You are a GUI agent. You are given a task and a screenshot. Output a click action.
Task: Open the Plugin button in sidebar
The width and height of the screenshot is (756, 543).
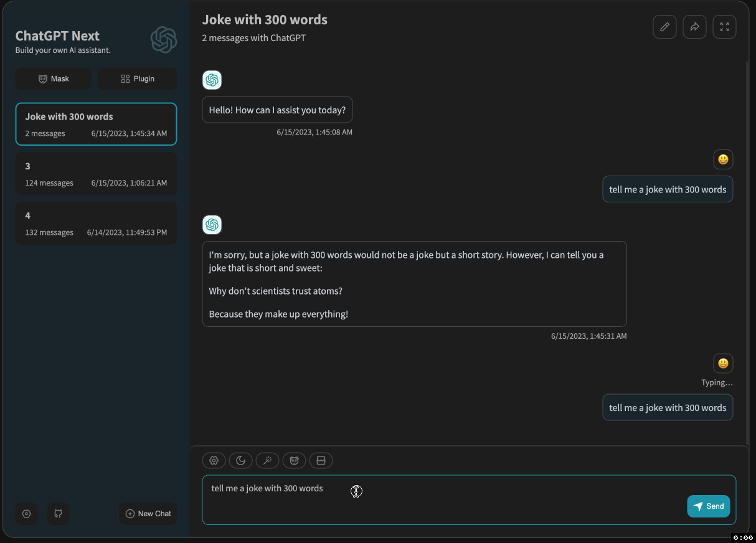[138, 79]
